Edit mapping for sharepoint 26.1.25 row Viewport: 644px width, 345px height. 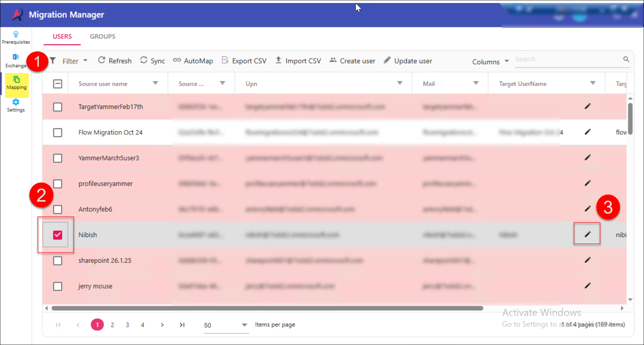pyautogui.click(x=587, y=260)
